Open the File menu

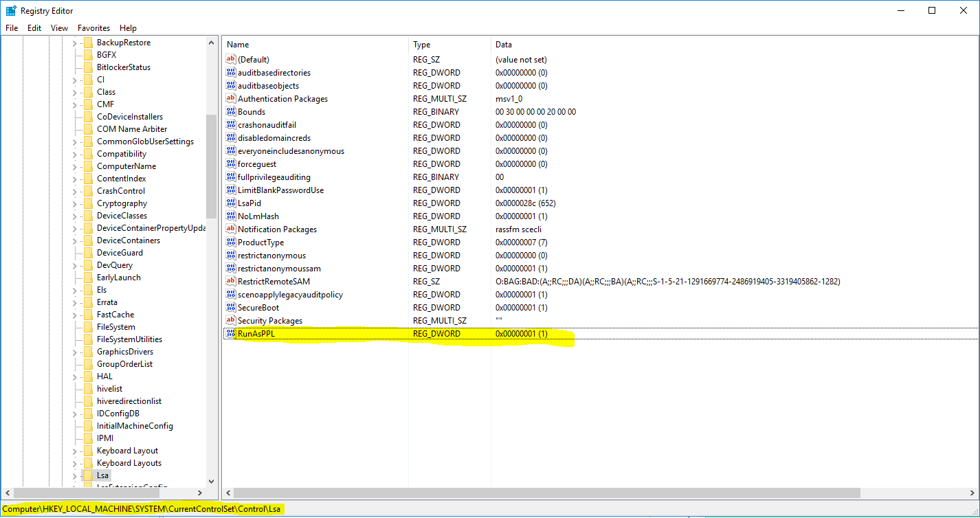point(12,28)
